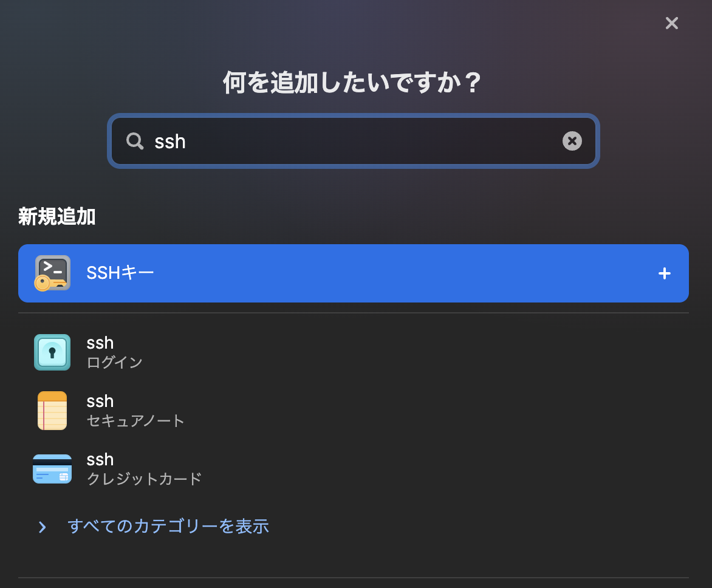The height and width of the screenshot is (588, 712).
Task: Close the add item dialog
Action: click(671, 23)
